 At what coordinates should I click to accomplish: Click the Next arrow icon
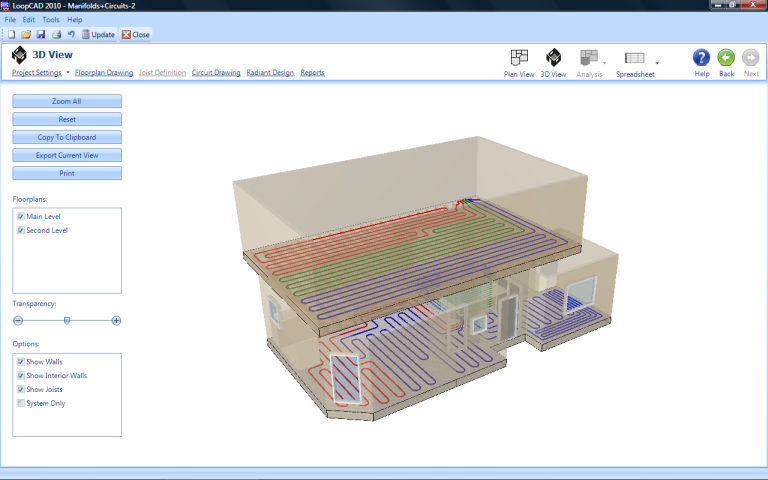(x=750, y=57)
